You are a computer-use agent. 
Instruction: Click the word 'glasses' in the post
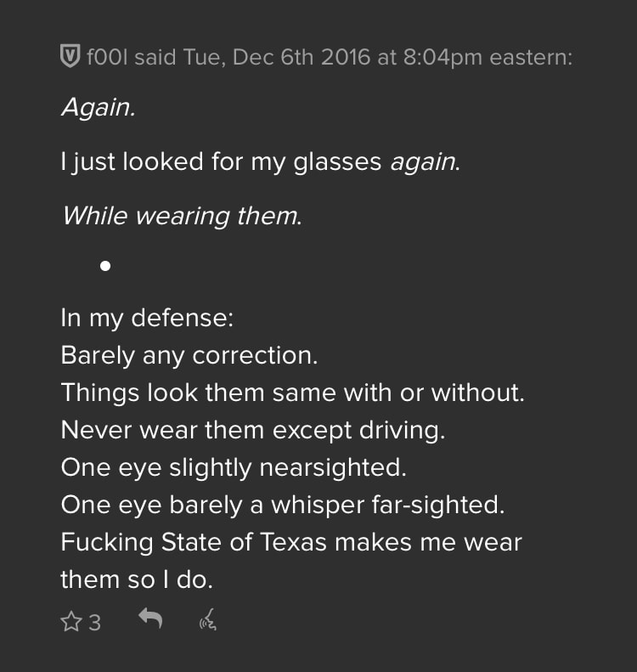tap(336, 161)
